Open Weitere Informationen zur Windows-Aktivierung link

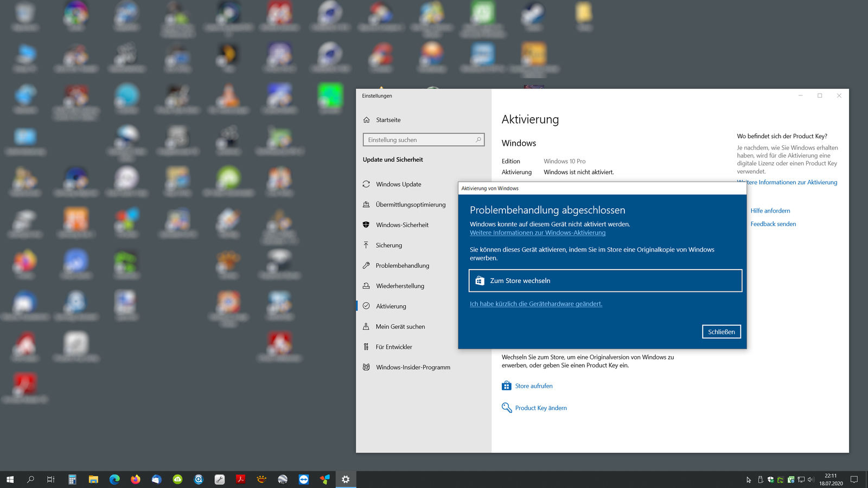[538, 233]
